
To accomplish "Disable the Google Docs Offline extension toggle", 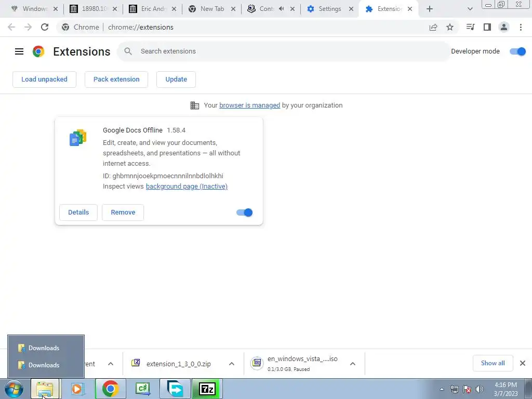I will click(x=244, y=212).
